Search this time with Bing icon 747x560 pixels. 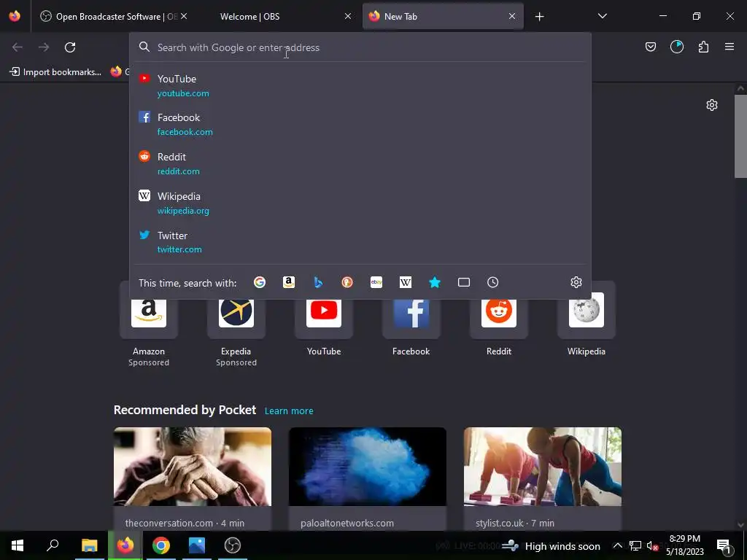[x=318, y=282]
